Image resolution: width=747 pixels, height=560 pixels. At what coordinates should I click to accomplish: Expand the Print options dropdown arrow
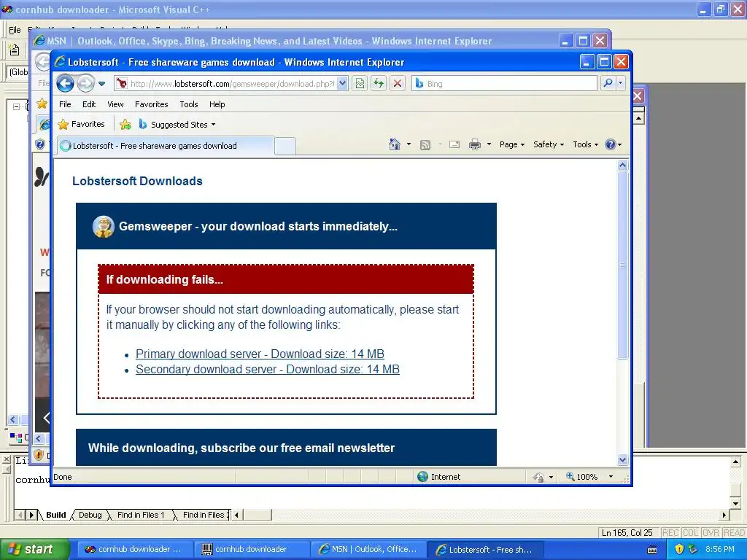coord(489,145)
